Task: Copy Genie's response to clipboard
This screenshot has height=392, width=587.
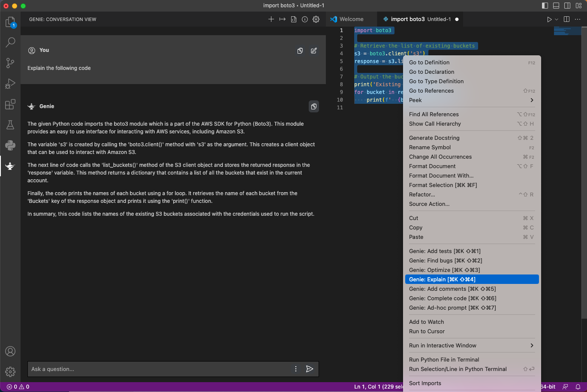Action: 314,106
